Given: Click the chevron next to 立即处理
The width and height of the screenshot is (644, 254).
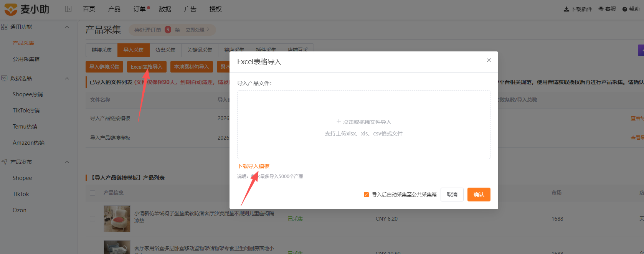Looking at the screenshot, I should click(x=208, y=30).
